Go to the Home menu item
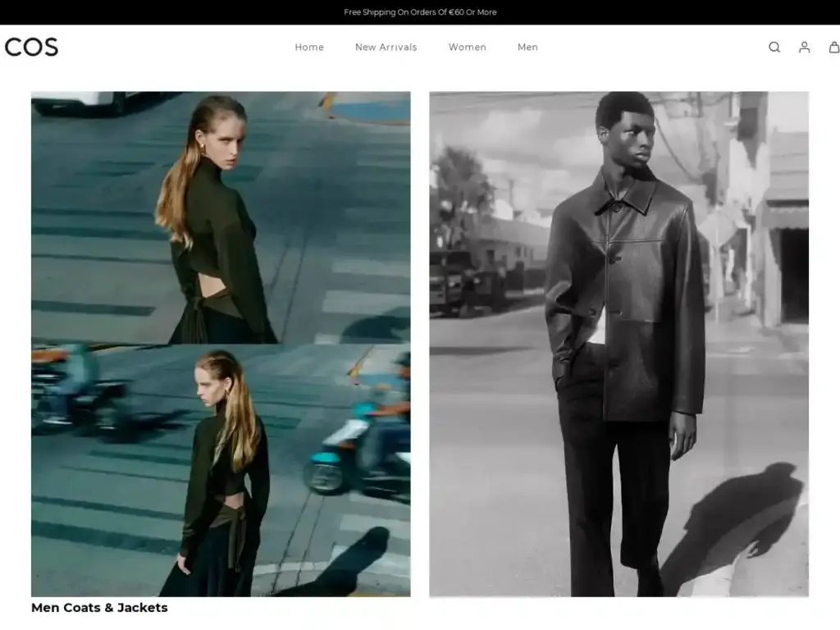Image resolution: width=840 pixels, height=630 pixels. click(x=309, y=48)
